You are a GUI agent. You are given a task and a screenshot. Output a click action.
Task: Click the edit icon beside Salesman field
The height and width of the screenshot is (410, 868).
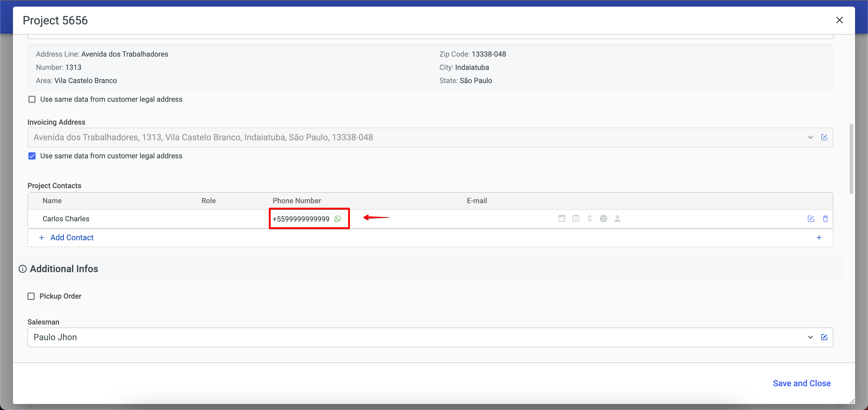[x=824, y=337]
